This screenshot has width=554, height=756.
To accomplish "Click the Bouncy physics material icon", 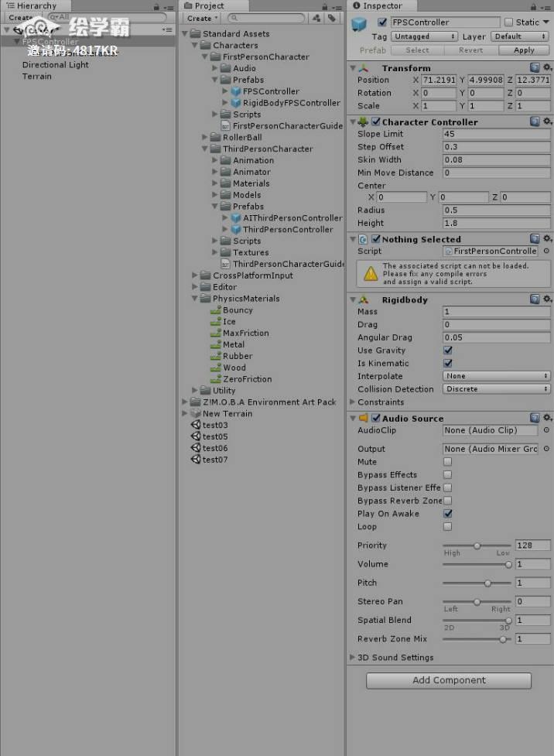I will click(x=216, y=310).
